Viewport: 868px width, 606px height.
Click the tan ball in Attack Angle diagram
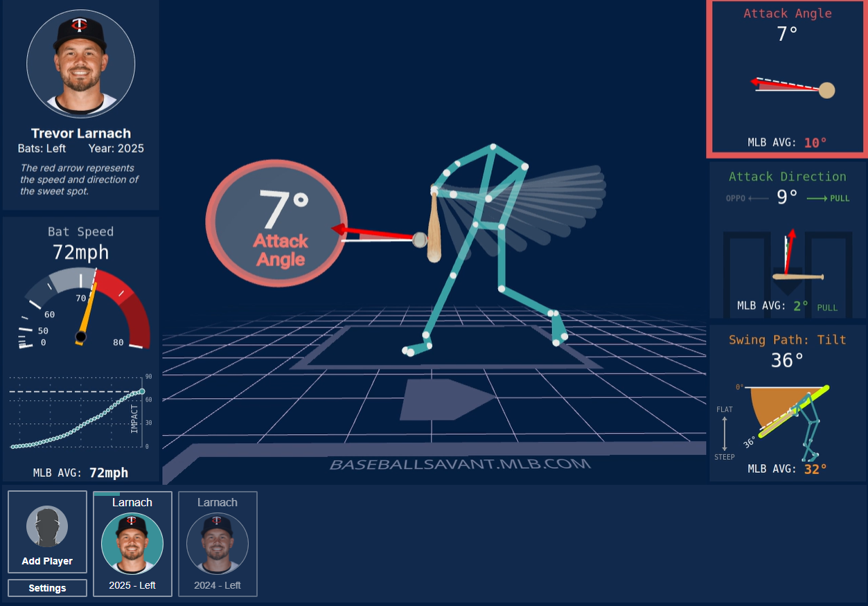(826, 91)
